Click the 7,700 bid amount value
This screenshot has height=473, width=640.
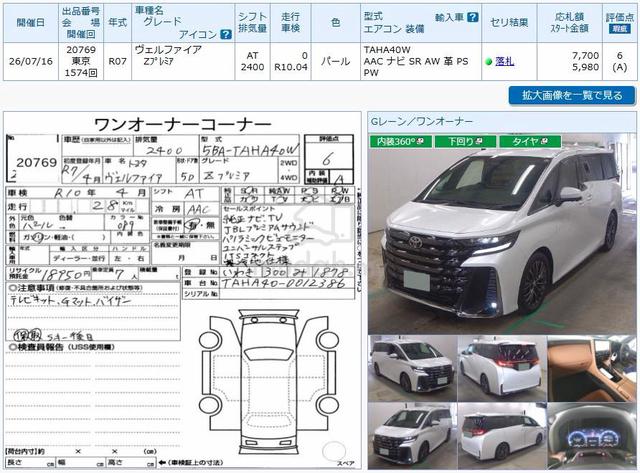pos(585,56)
